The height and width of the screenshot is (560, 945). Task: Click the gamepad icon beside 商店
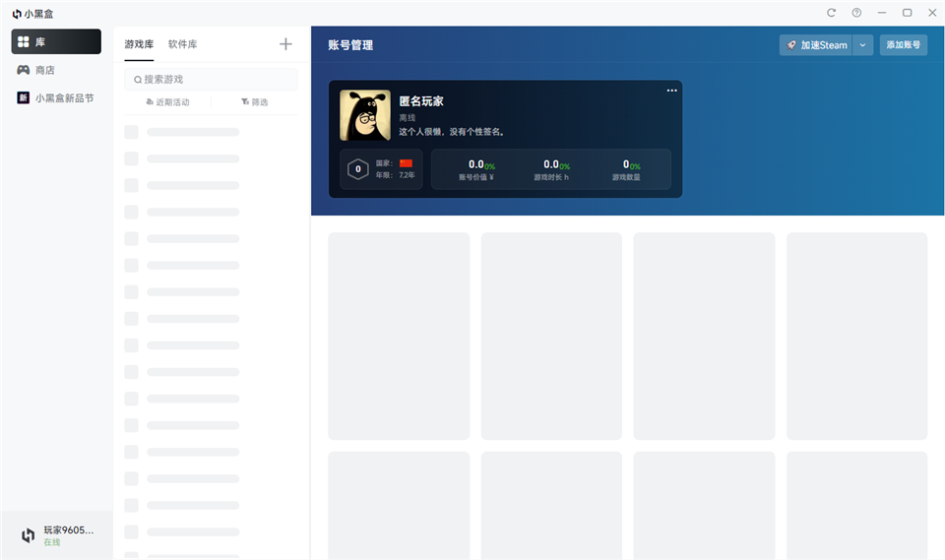pos(23,70)
